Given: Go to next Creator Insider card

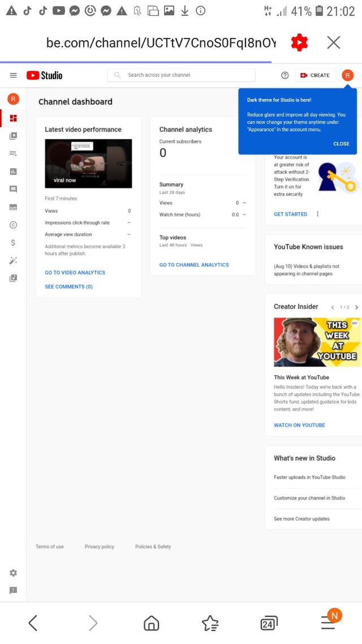Looking at the screenshot, I should tap(356, 307).
